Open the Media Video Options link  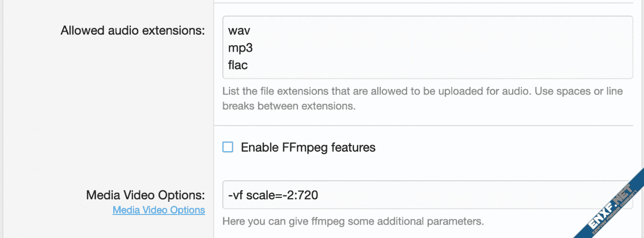point(158,210)
